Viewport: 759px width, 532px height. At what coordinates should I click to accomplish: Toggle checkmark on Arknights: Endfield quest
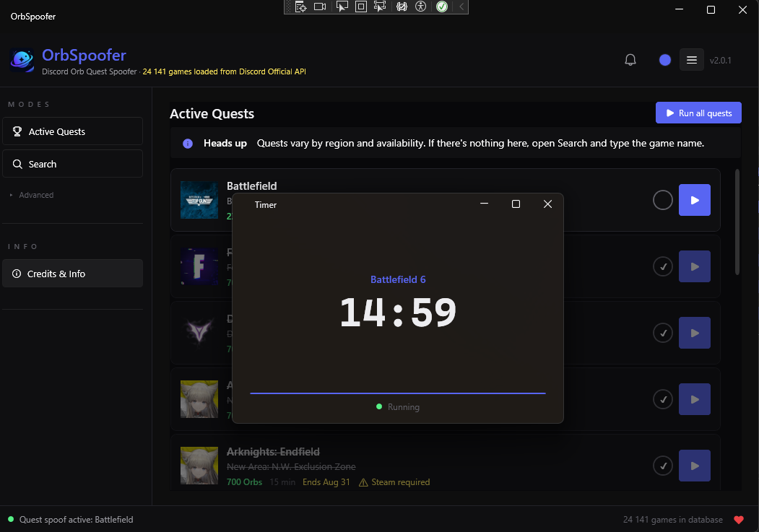pos(663,466)
